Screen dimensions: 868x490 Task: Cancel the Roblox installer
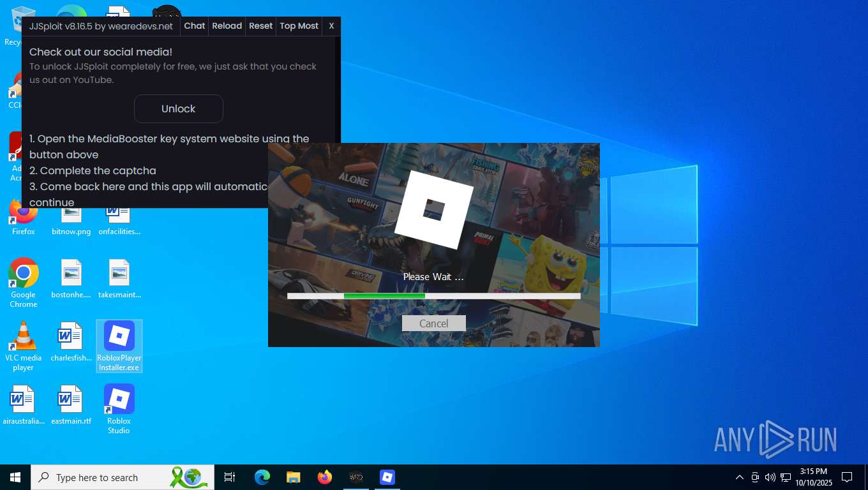[434, 323]
